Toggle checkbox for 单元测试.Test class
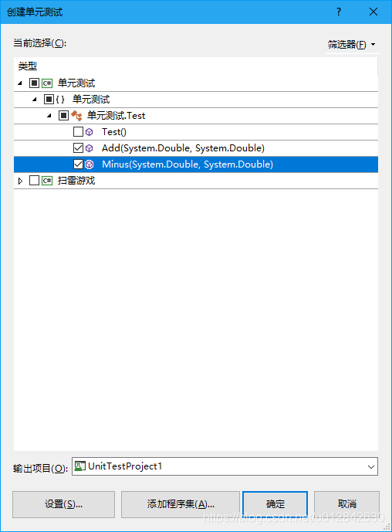The height and width of the screenshot is (532, 392). (x=63, y=115)
